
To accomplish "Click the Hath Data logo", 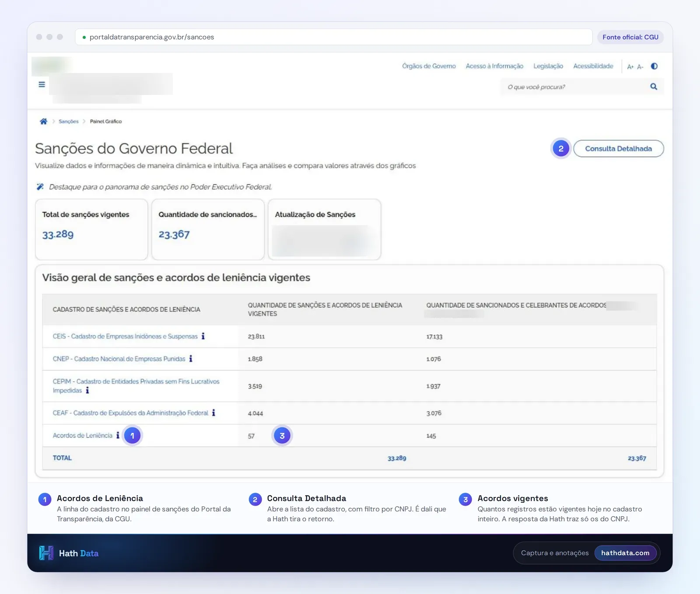I will pos(69,553).
